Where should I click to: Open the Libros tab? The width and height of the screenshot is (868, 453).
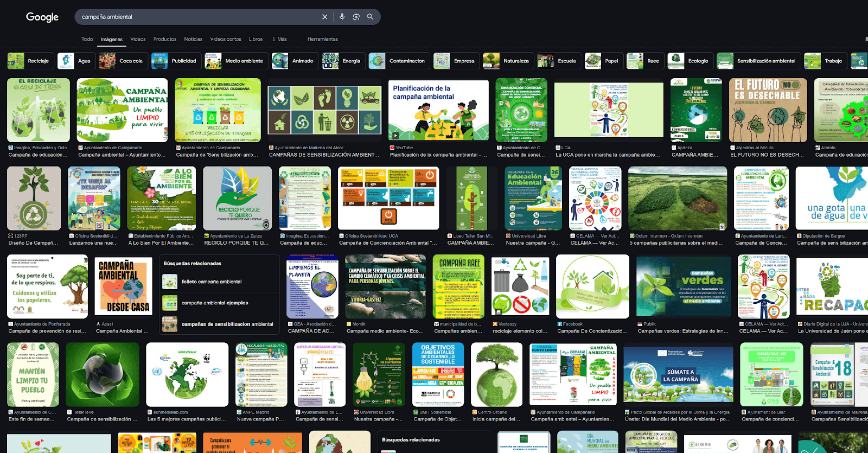click(x=256, y=39)
